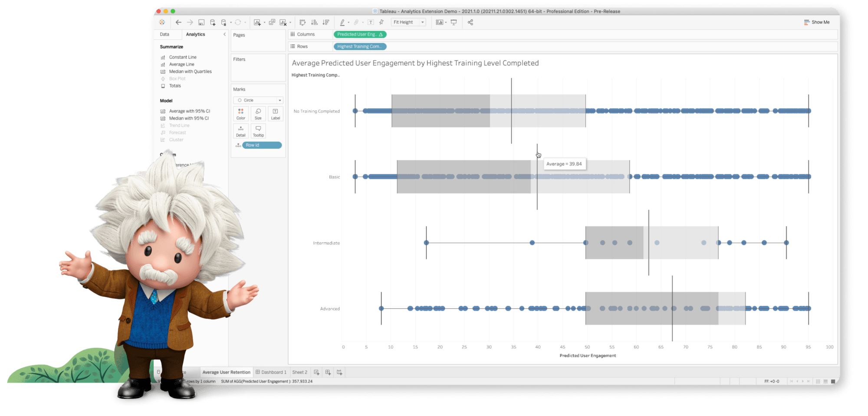Viewport: 868px width, 416px height.
Task: Select Average with 95% CI model
Action: point(189,111)
